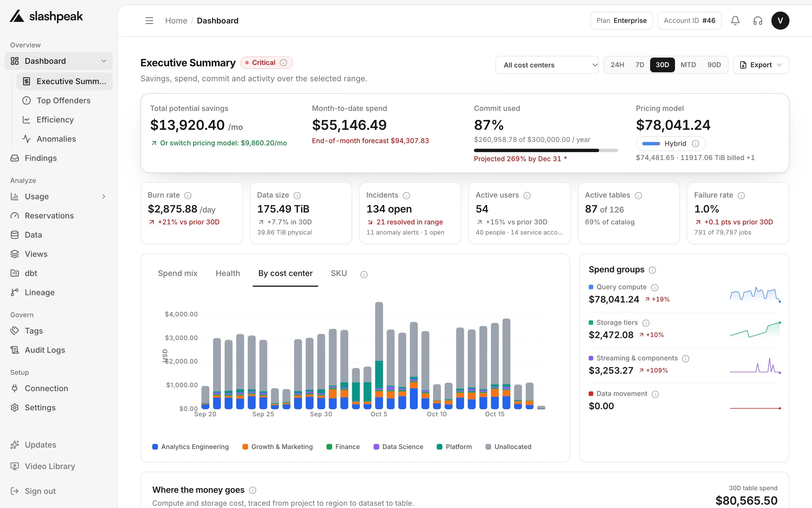Open Views page
Viewport: 812px width, 508px height.
click(59, 254)
